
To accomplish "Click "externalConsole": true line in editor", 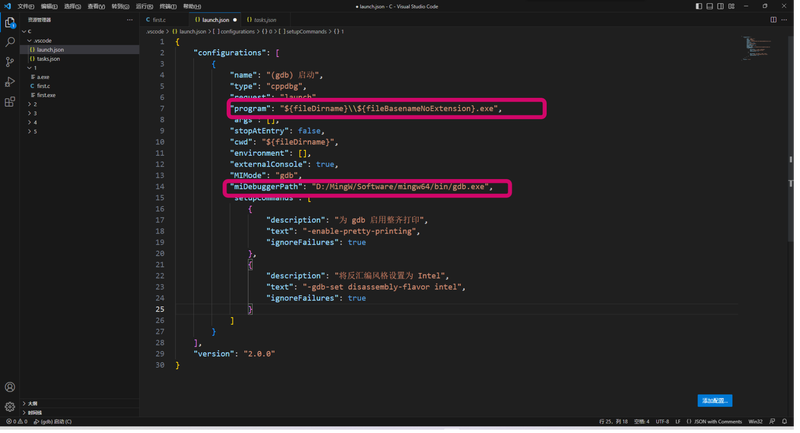I will 284,164.
